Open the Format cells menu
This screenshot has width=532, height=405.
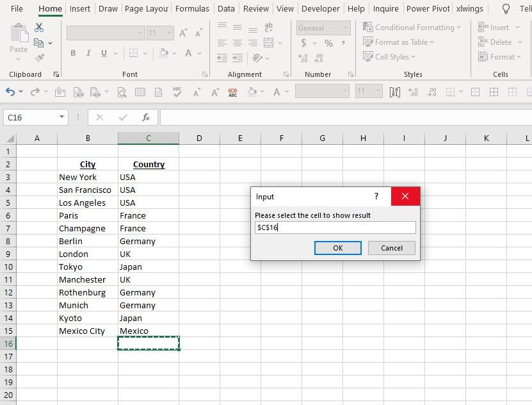point(499,56)
